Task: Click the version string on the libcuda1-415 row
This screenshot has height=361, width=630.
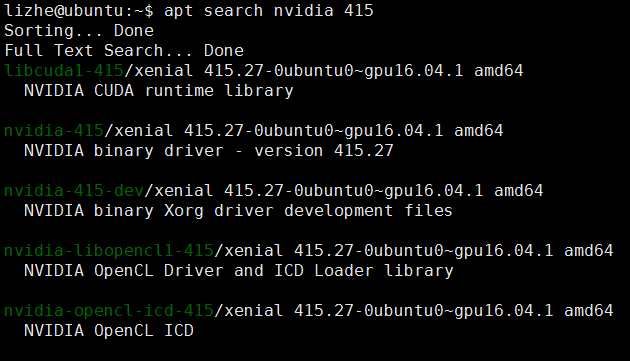Action: [x=333, y=71]
